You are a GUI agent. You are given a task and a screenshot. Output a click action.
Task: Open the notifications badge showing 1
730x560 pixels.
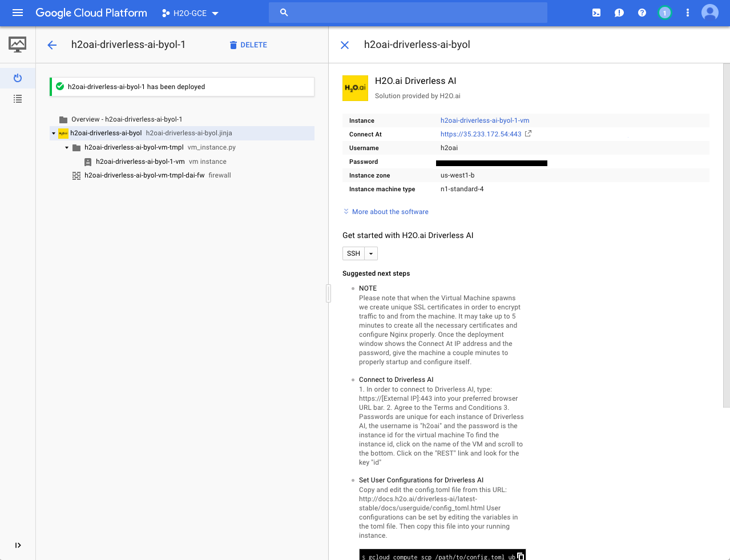point(664,13)
